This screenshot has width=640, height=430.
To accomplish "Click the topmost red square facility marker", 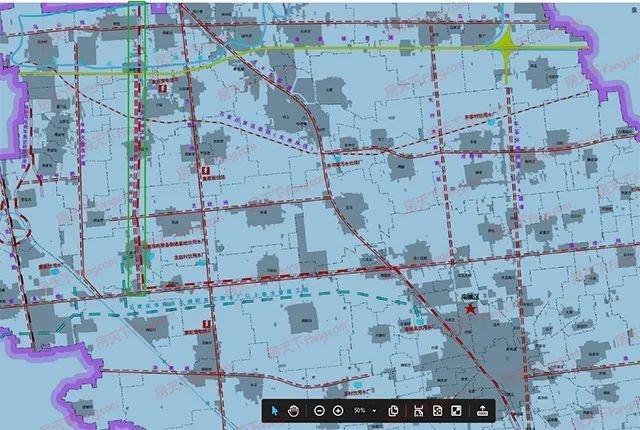I will point(162,89).
